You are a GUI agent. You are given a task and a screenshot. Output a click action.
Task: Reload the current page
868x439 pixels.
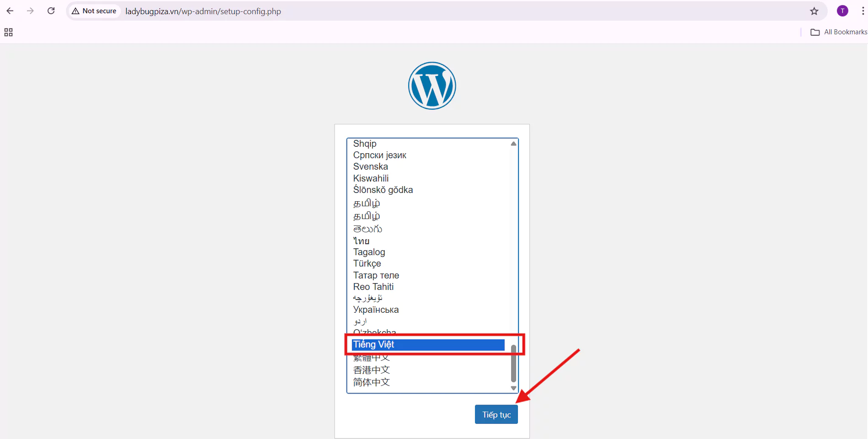click(51, 11)
